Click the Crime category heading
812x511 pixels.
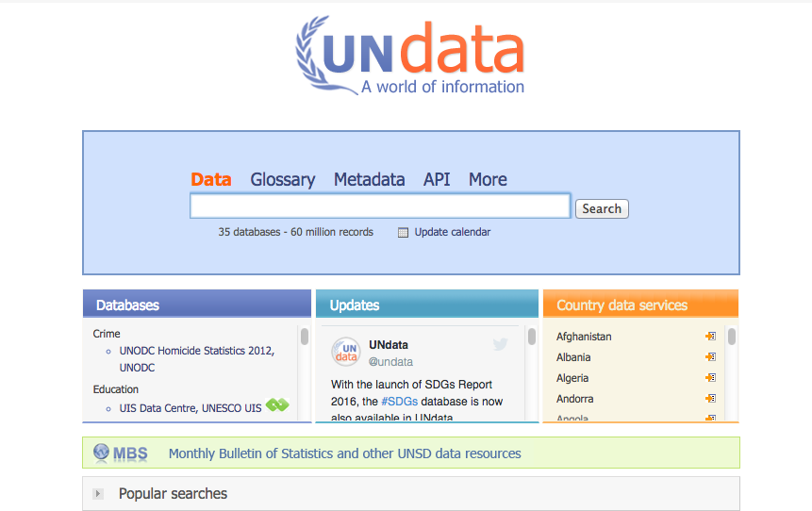107,334
